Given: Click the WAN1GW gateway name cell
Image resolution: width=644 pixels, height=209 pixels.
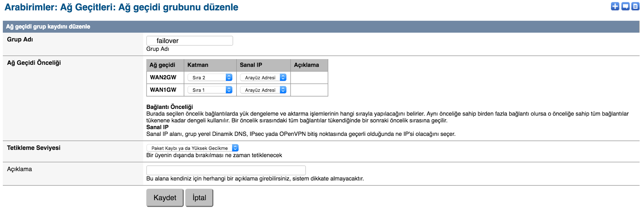Looking at the screenshot, I should pos(163,90).
